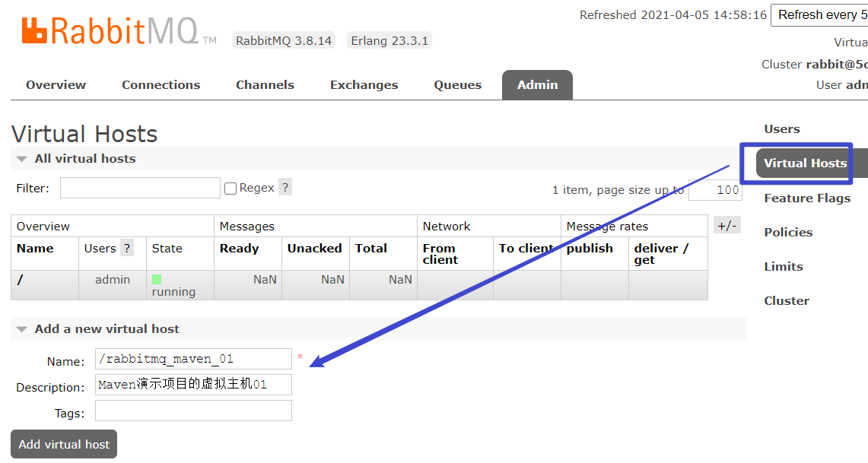Viewport: 868px width, 463px height.
Task: Go to the Exchanges tab
Action: click(364, 85)
